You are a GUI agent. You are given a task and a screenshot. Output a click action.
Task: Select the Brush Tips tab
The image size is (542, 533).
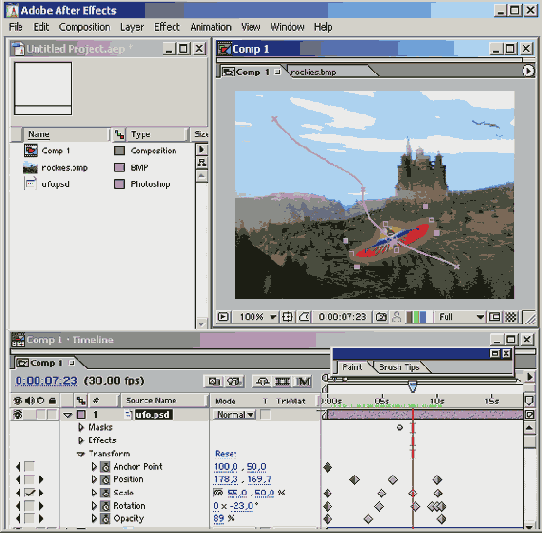click(x=399, y=367)
